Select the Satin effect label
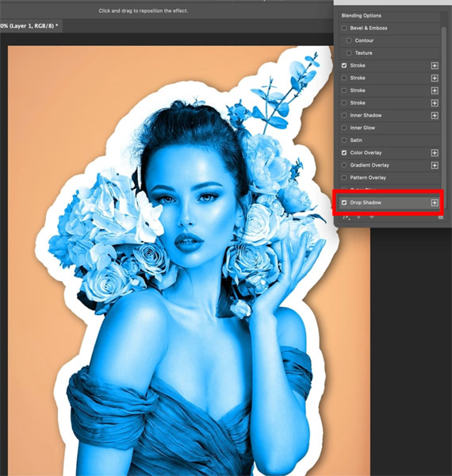Screen dimensions: 452x476 pyautogui.click(x=356, y=140)
